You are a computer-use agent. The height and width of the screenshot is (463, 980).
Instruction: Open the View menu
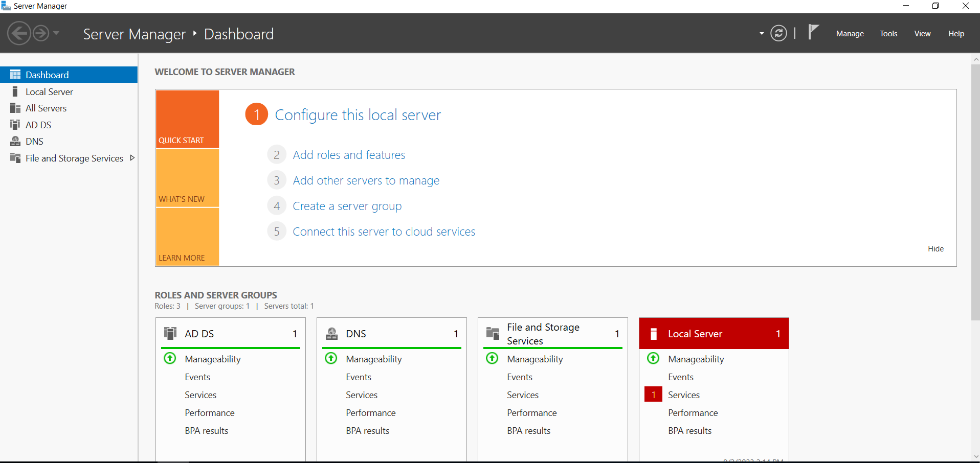(x=922, y=34)
